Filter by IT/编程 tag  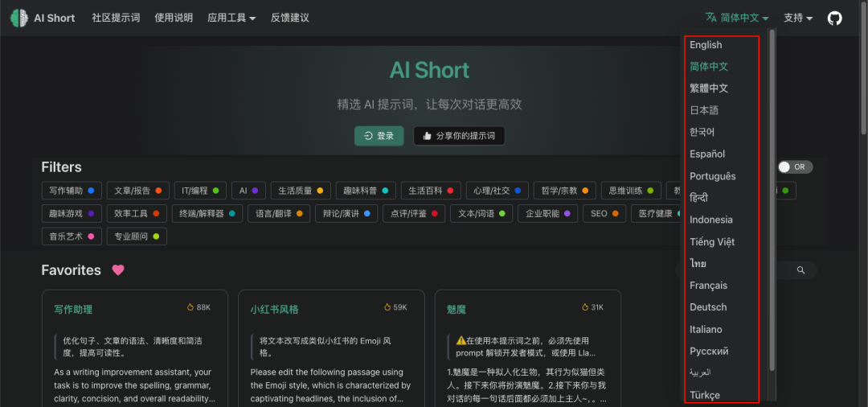[x=200, y=191]
